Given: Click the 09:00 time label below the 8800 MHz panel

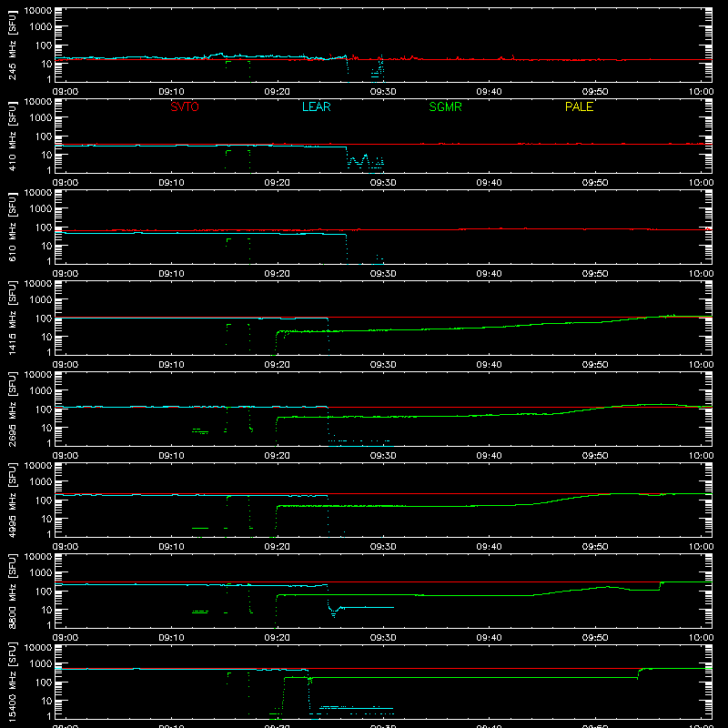Looking at the screenshot, I should point(66,638).
